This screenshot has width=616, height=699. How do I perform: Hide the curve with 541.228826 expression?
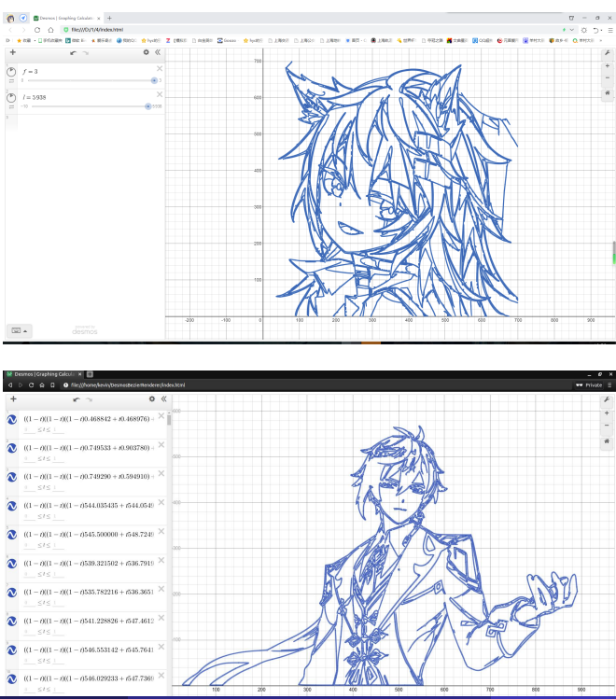[x=12, y=622]
